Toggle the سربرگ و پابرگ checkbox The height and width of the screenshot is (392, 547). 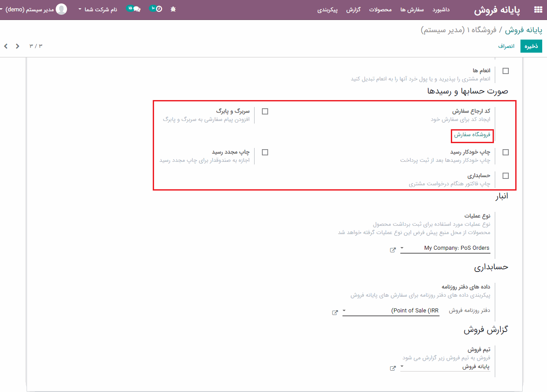(x=265, y=111)
